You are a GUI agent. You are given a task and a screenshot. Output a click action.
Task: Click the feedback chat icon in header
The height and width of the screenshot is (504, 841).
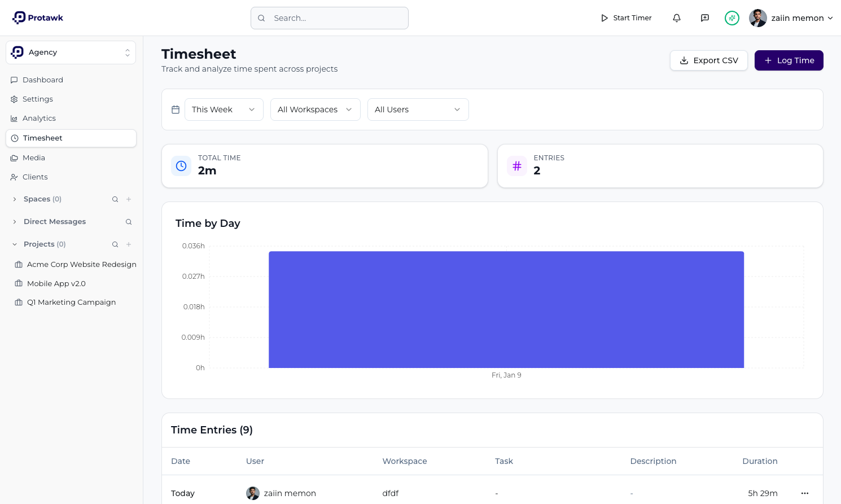coord(704,17)
